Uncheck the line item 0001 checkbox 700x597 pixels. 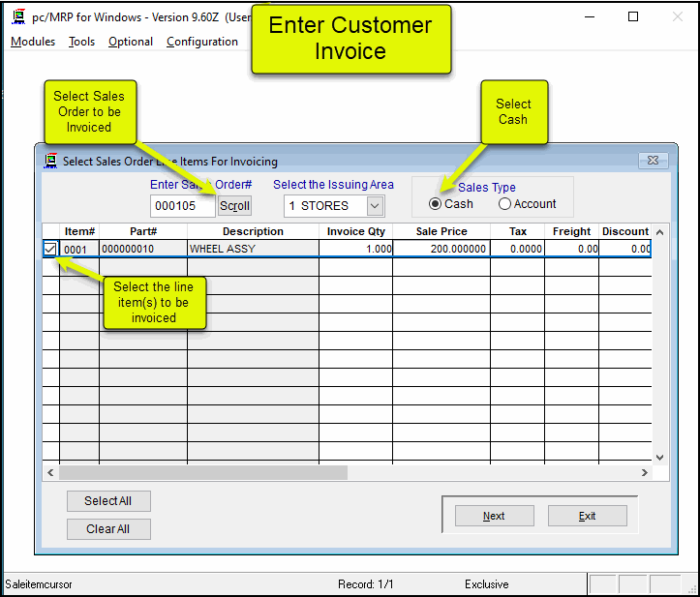(50, 249)
